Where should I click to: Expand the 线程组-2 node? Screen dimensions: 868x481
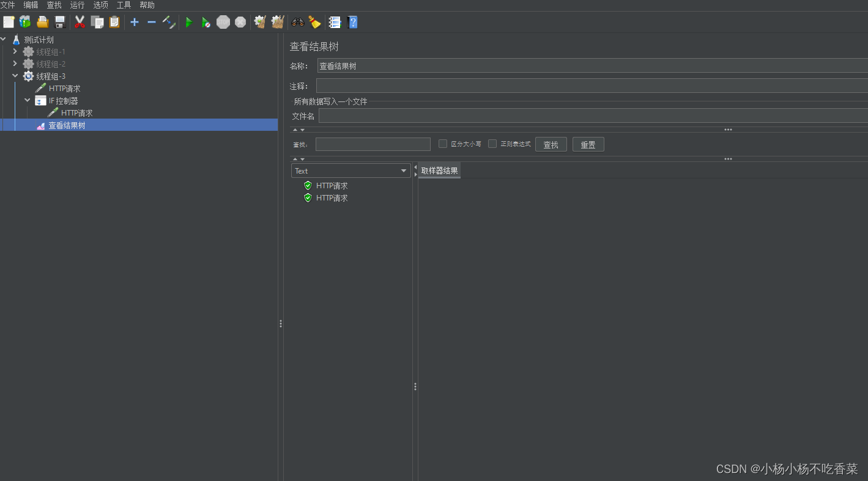click(x=15, y=64)
